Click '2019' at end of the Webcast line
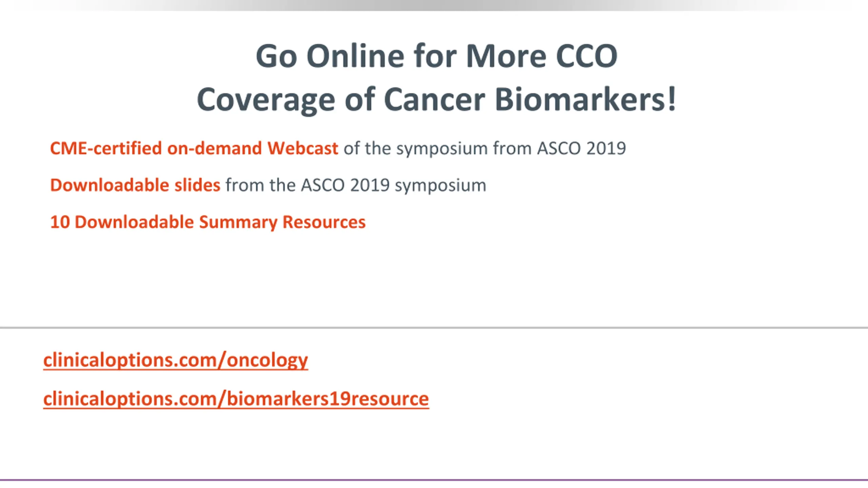Viewport: 868px width, 488px height. [606, 148]
